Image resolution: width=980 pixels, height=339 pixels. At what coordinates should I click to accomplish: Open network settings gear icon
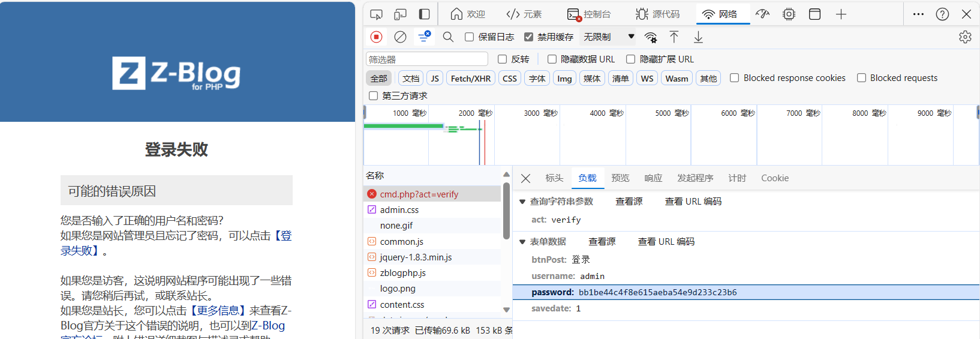coord(965,37)
